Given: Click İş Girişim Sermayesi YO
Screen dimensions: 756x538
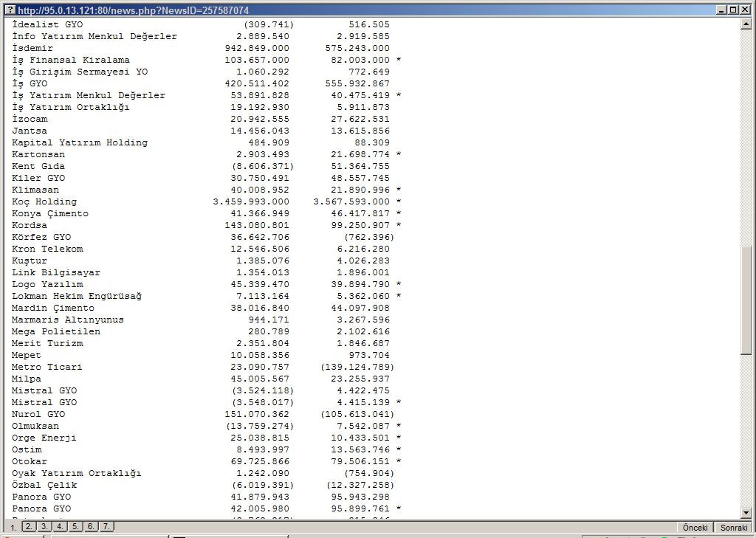Looking at the screenshot, I should (80, 72).
